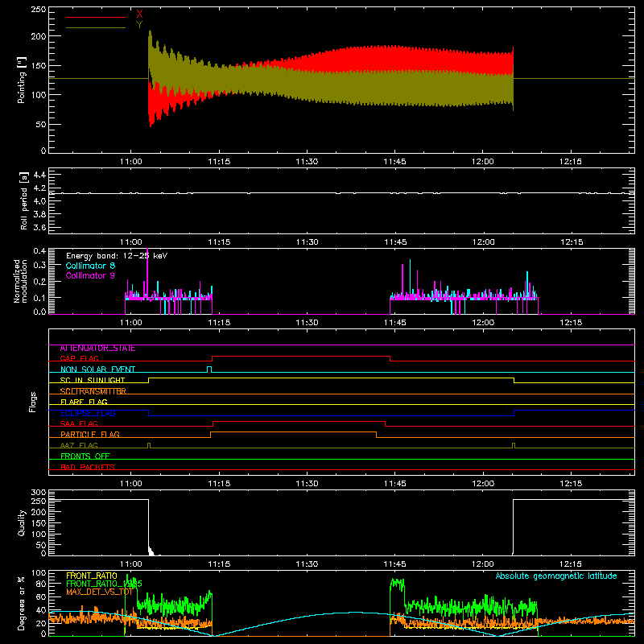Click the BAD_PACKETS flag label
The width and height of the screenshot is (644, 644).
pyautogui.click(x=88, y=468)
